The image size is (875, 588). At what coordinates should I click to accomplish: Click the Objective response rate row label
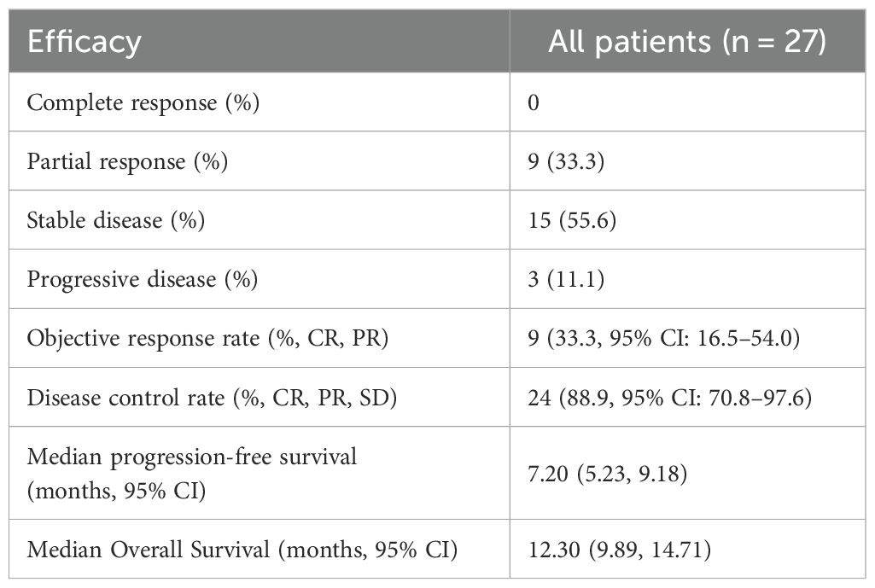[207, 338]
